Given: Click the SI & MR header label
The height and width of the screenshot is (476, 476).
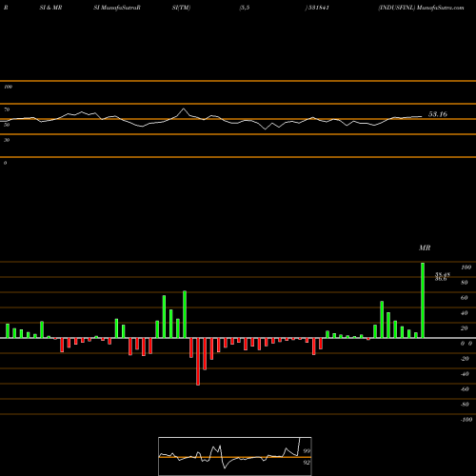Looking at the screenshot, I should [x=50, y=8].
